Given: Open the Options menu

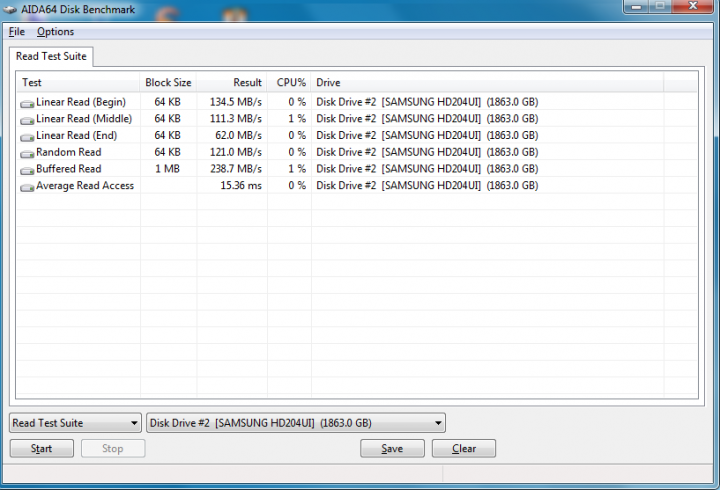Looking at the screenshot, I should click(x=56, y=32).
